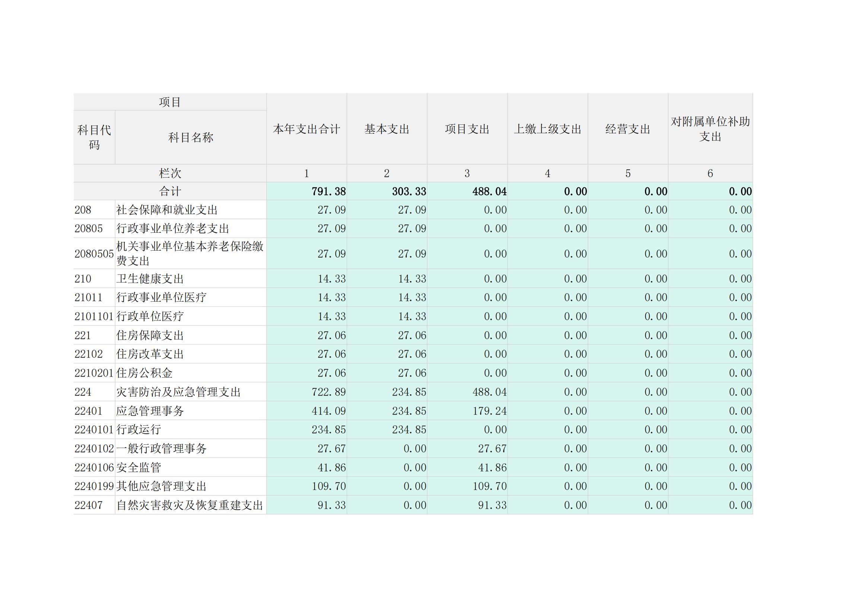Click the code cell 2240199
Screen dimensions: 868x613
(x=94, y=486)
